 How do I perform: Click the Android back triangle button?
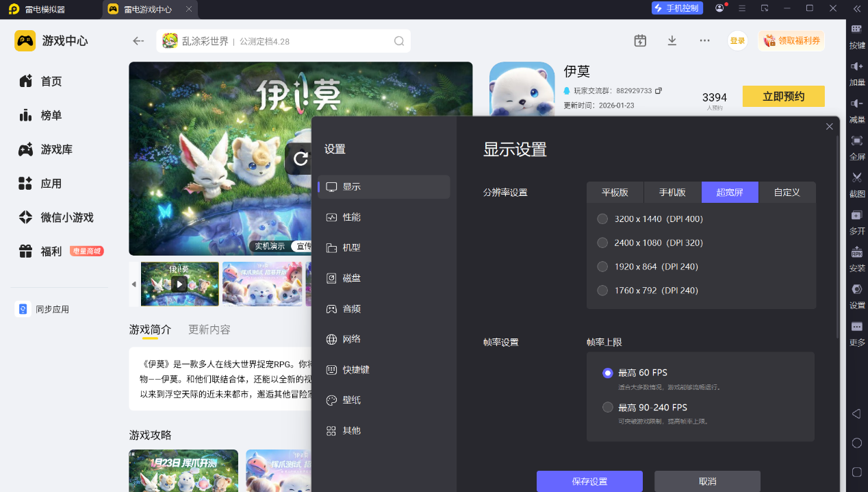point(856,414)
